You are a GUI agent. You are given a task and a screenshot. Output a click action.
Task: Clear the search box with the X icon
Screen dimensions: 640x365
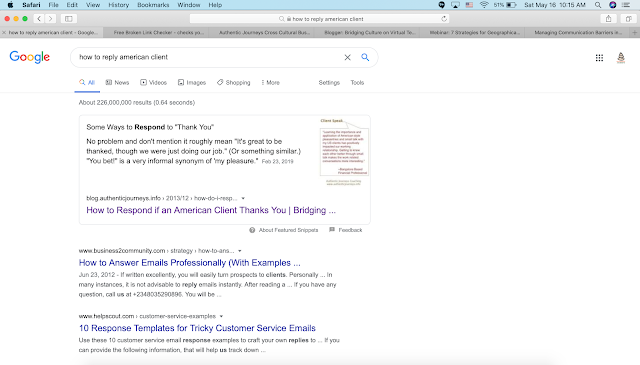click(x=347, y=58)
